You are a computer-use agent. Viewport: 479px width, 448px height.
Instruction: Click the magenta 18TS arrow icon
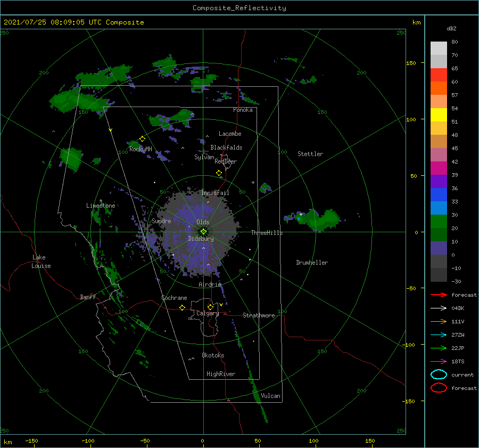pos(439,362)
